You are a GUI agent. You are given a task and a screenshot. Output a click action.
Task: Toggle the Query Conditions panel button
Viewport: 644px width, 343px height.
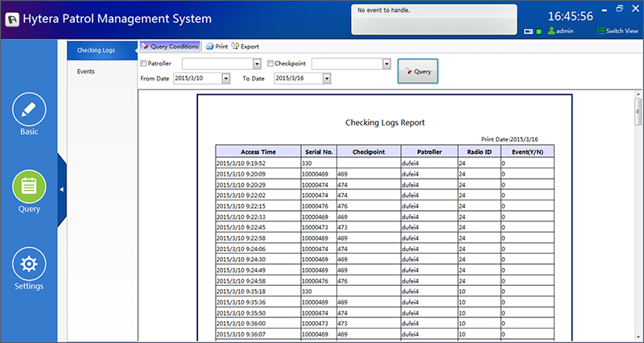(x=170, y=47)
